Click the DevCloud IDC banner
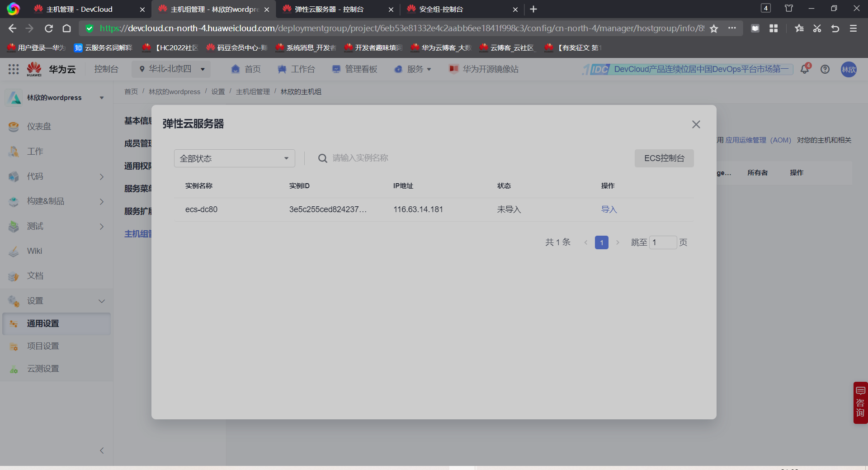Screen dimensions: 868x470 [687, 69]
